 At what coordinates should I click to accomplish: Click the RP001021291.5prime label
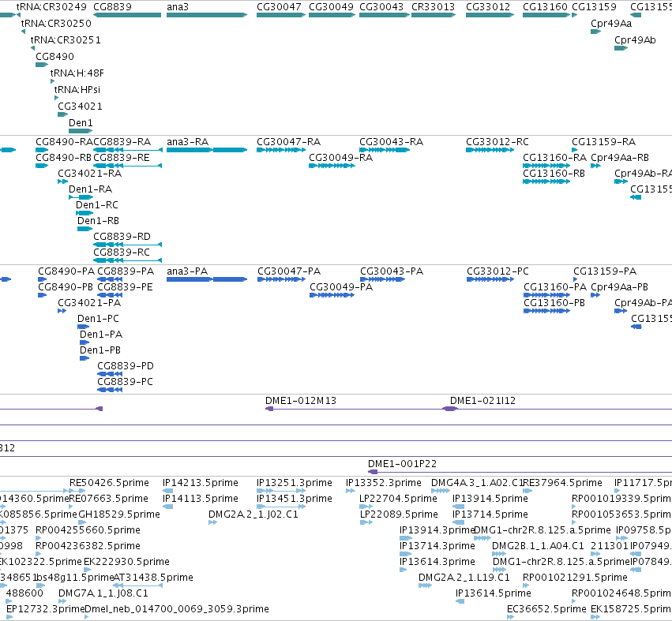point(575,578)
